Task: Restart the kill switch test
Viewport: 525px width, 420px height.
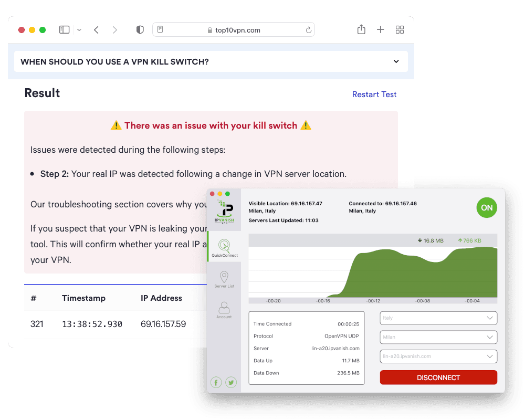Action: (374, 94)
